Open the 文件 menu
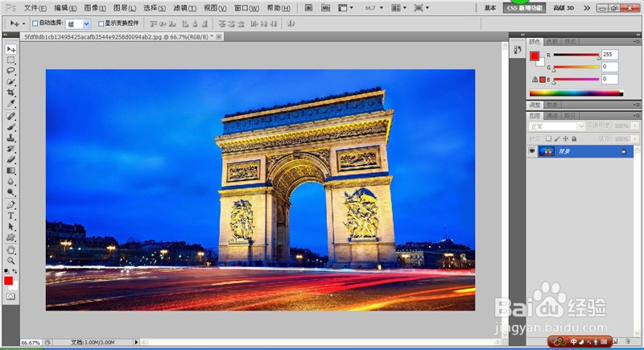The height and width of the screenshot is (350, 644). [x=35, y=8]
